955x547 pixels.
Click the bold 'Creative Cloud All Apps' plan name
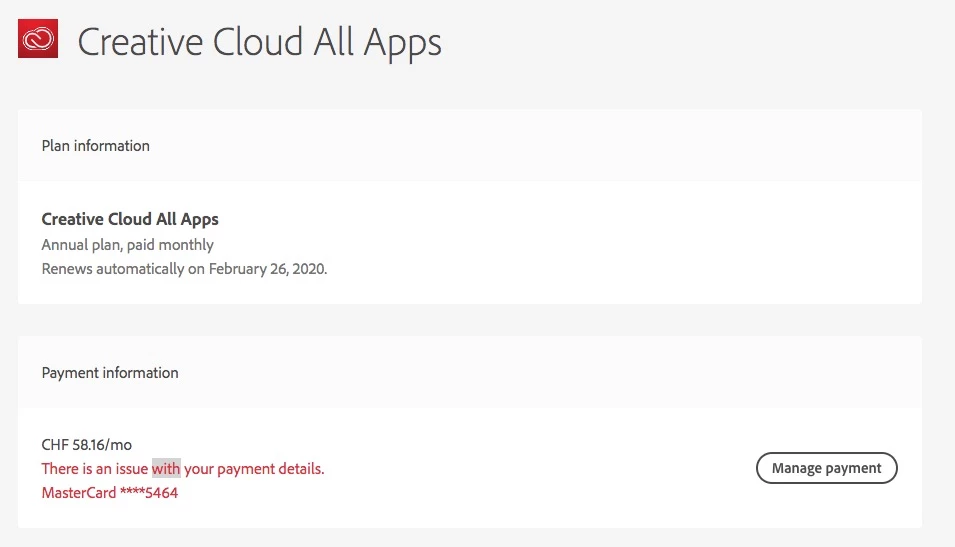pyautogui.click(x=130, y=219)
